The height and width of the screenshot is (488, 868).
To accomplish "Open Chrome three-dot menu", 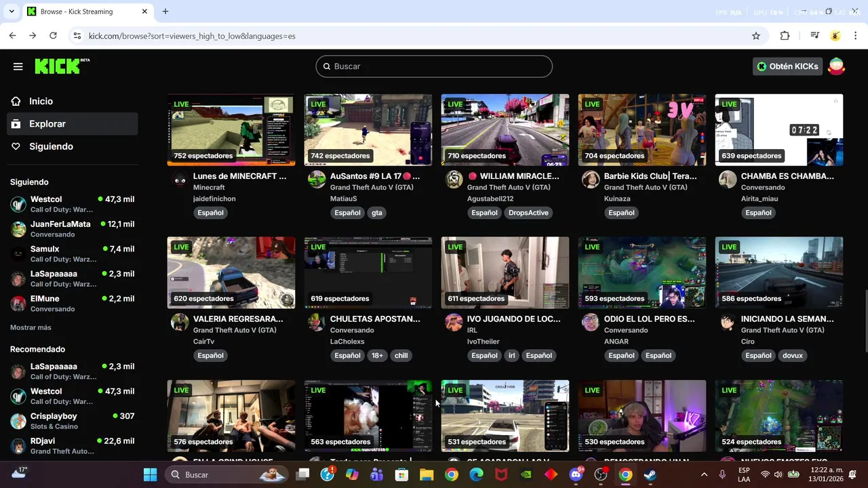I will coord(856,36).
